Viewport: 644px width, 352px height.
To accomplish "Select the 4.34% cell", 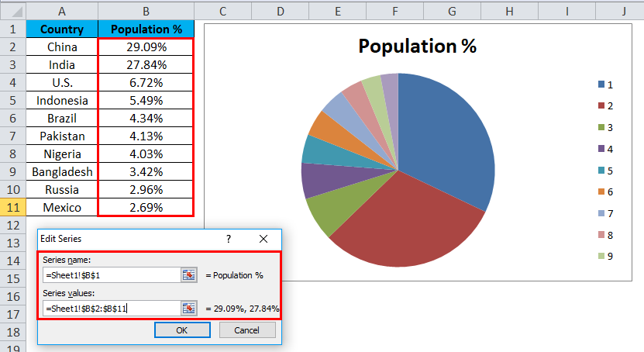I will pyautogui.click(x=146, y=119).
